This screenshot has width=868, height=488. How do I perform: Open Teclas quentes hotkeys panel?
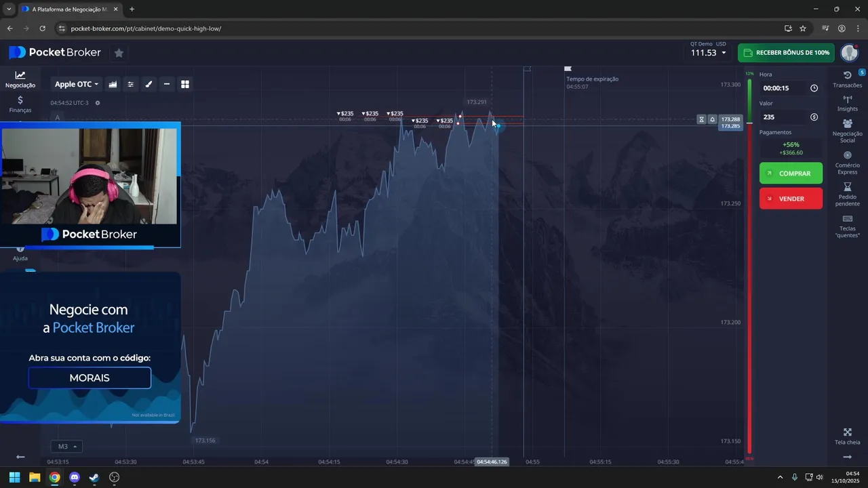847,226
